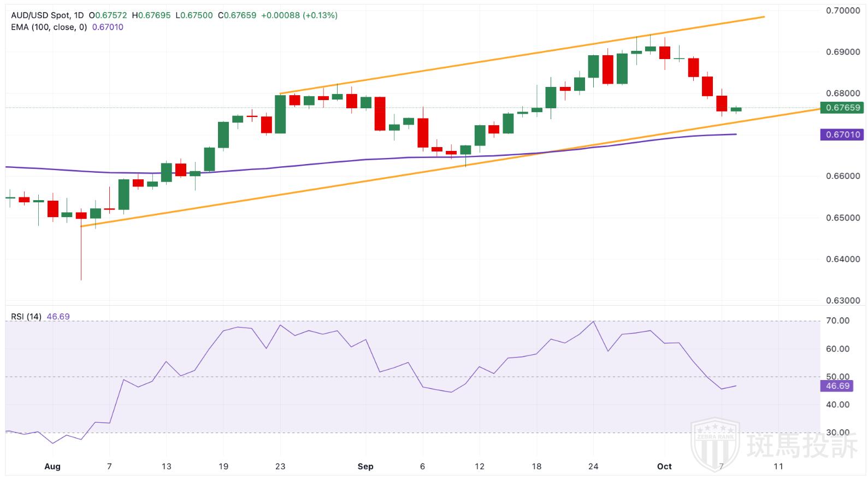Click the AUD/USD Spot, 1D chart title
868x479 pixels.
[x=48, y=15]
